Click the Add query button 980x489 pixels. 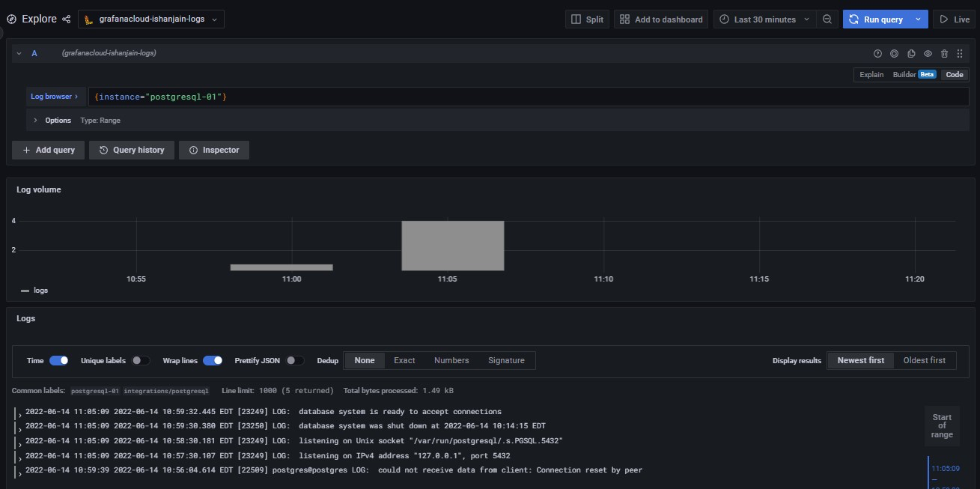[x=49, y=150]
